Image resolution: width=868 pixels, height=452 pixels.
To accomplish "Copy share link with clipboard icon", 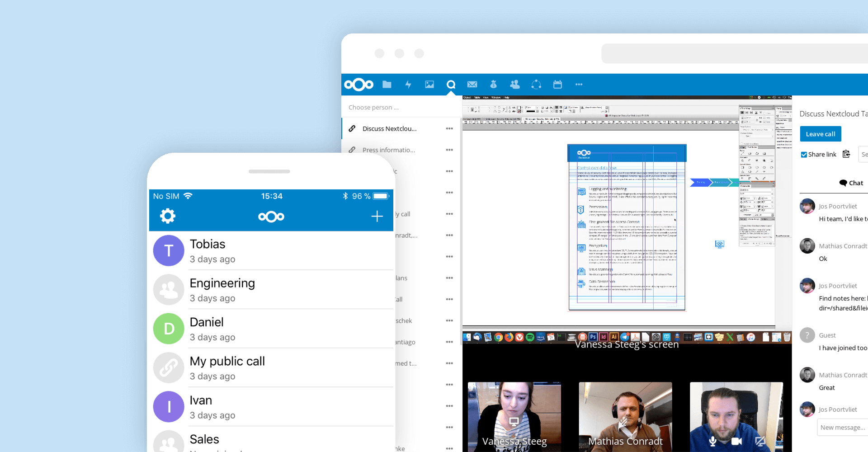I will click(846, 154).
